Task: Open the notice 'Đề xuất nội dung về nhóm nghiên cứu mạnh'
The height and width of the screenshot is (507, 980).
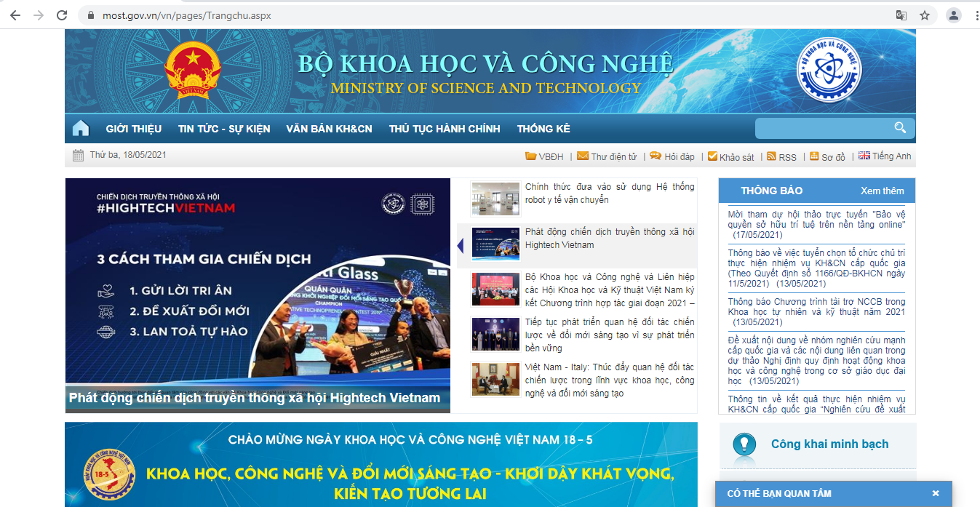Action: click(x=816, y=361)
